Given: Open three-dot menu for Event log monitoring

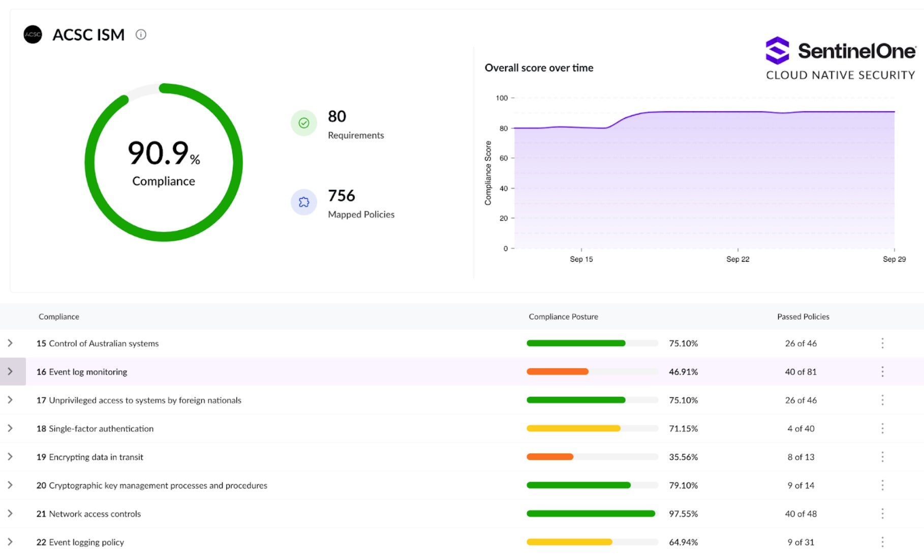Looking at the screenshot, I should coord(882,372).
